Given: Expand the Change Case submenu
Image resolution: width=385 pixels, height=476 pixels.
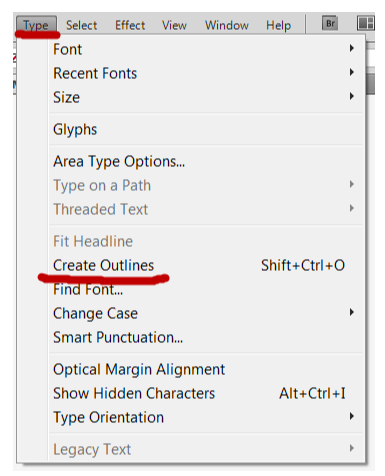Looking at the screenshot, I should (x=206, y=313).
